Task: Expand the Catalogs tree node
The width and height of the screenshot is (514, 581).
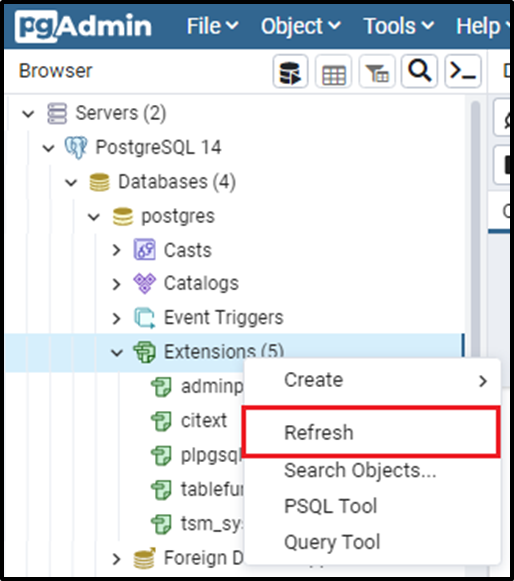Action: [116, 284]
